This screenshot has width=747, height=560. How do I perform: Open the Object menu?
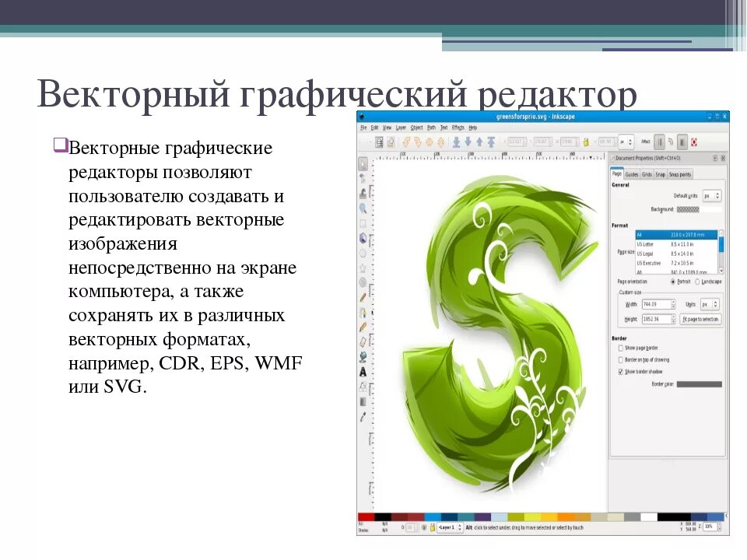416,128
